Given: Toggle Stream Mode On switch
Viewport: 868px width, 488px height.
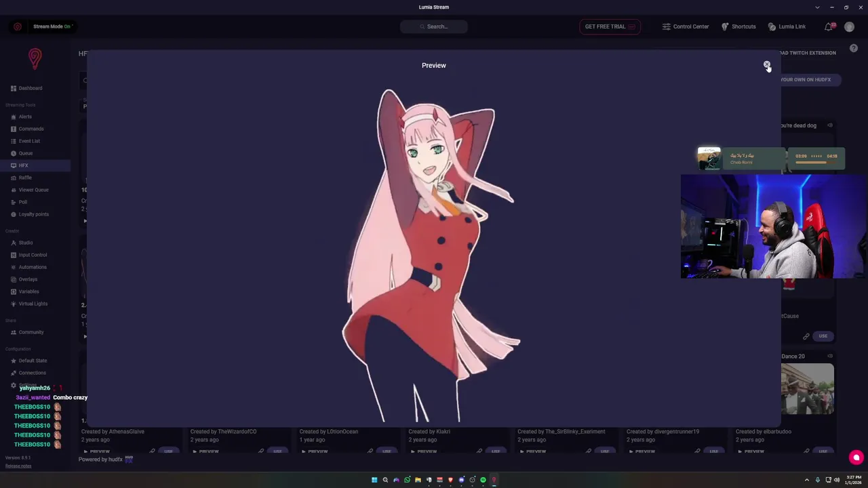Looking at the screenshot, I should [x=52, y=26].
